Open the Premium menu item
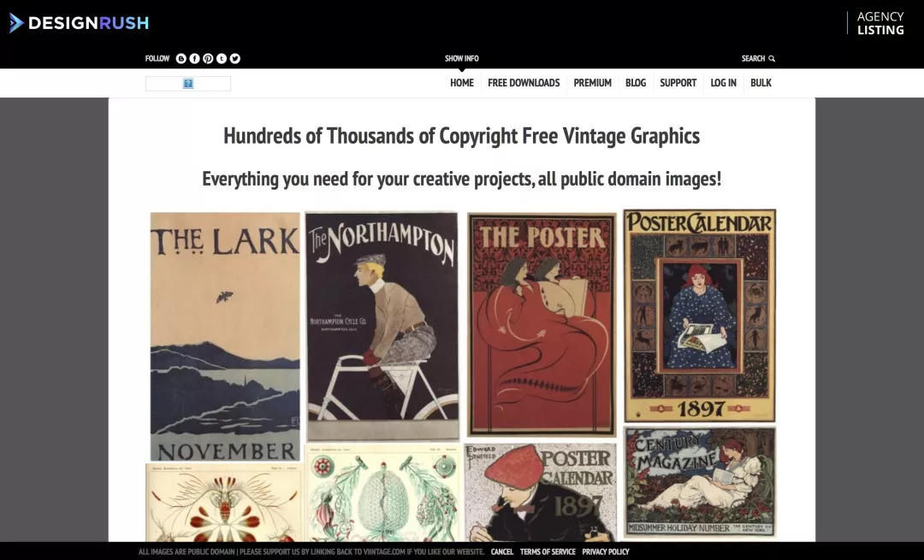 tap(592, 83)
